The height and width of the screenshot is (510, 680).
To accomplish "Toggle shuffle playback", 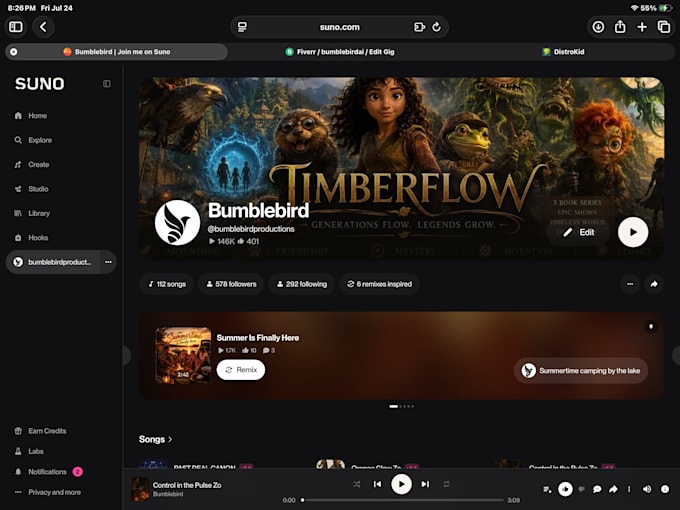I will (356, 484).
